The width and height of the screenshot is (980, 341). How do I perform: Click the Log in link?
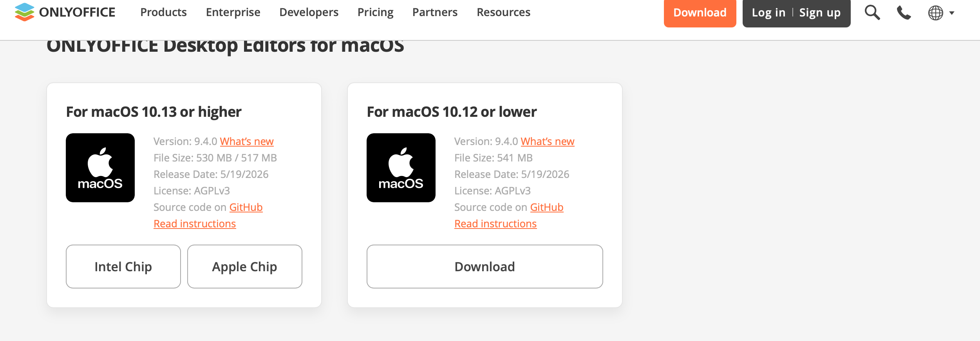click(768, 13)
